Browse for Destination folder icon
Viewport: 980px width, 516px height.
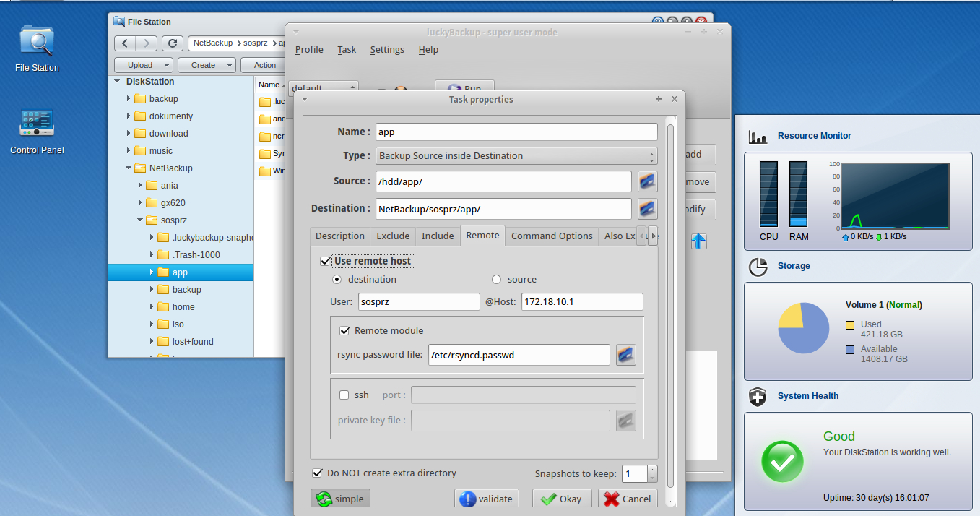click(647, 209)
